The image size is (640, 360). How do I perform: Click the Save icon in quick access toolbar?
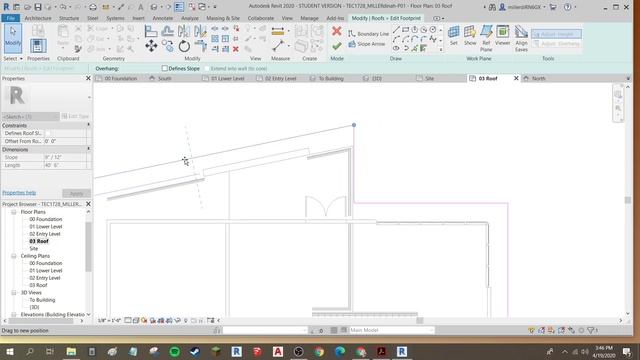[x=38, y=7]
